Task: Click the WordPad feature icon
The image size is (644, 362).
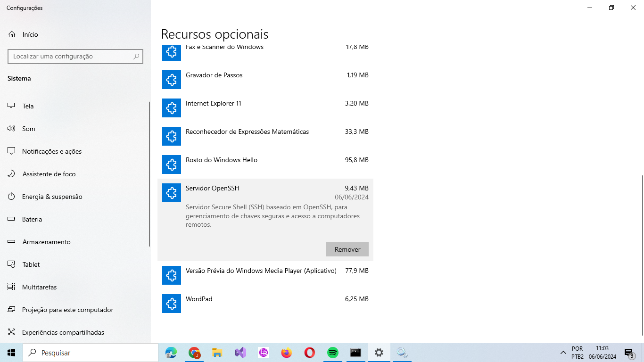Action: (172, 304)
